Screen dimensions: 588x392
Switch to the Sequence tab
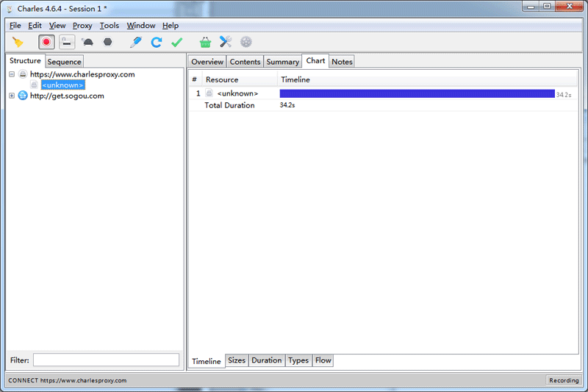click(x=64, y=62)
